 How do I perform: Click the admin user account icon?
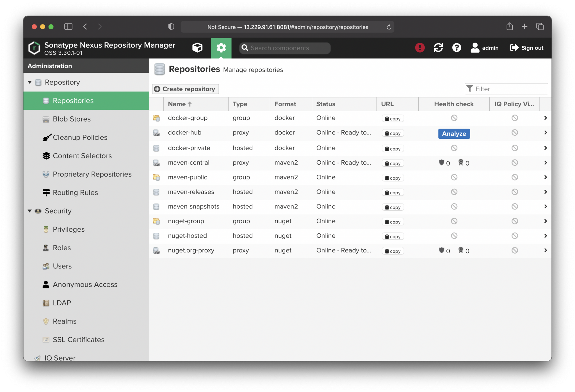click(475, 48)
